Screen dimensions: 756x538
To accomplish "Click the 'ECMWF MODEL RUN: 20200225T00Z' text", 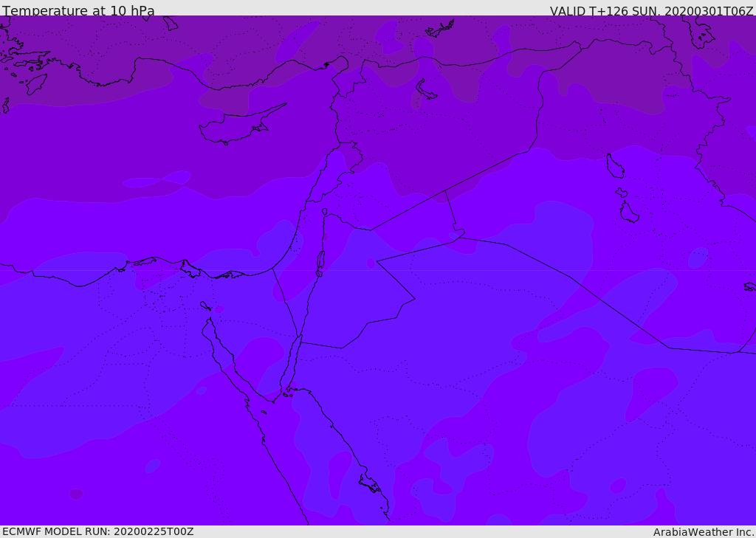I will tap(98, 531).
